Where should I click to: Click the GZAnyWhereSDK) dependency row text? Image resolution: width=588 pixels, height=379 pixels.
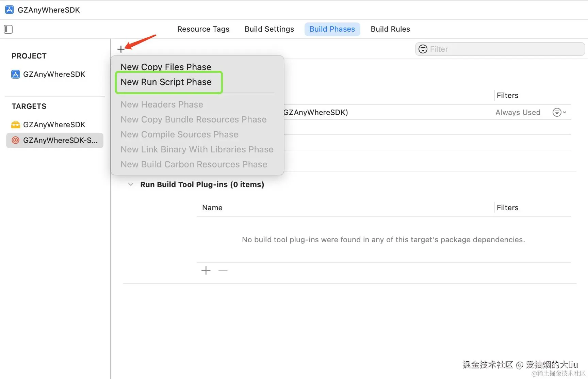pyautogui.click(x=316, y=112)
